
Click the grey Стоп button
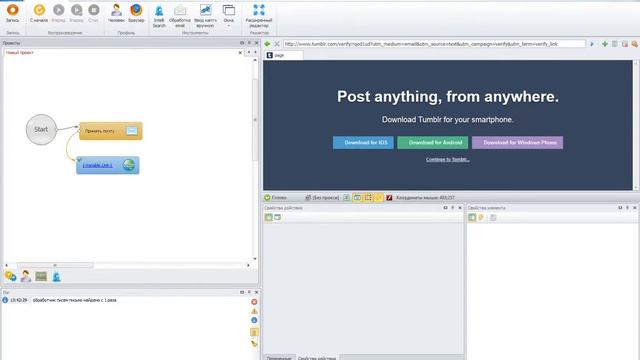93,13
